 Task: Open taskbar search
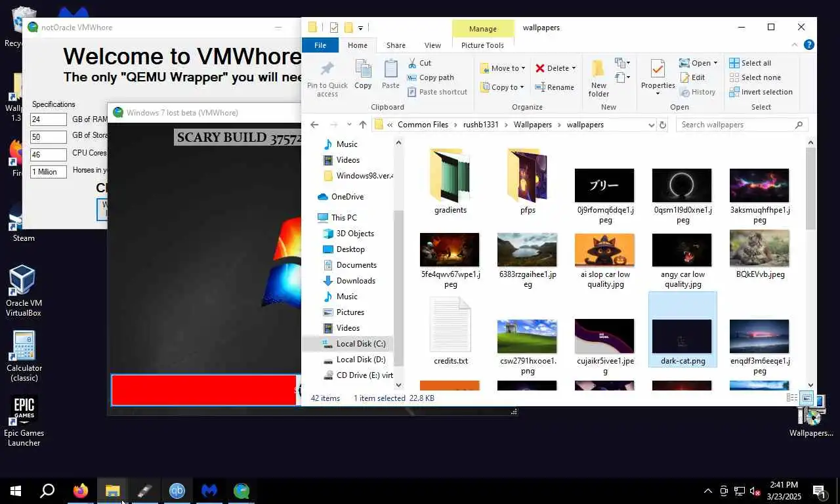(x=47, y=490)
